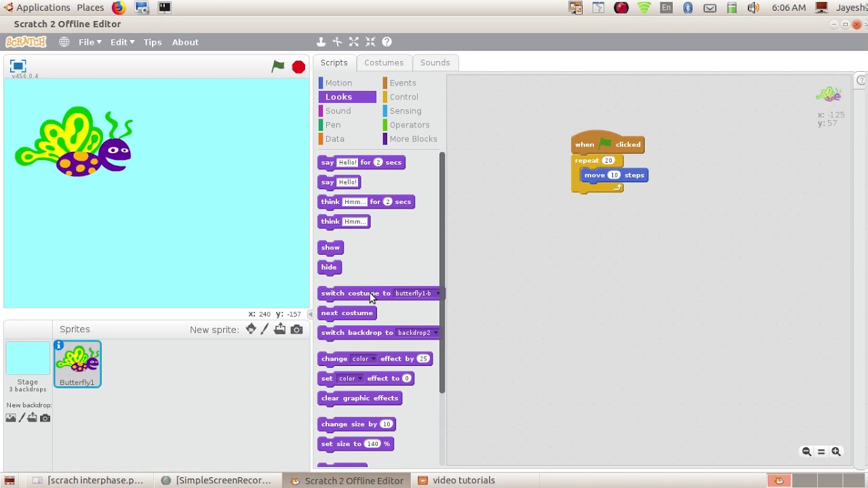Open backdrop dropdown in switch backdrop block
This screenshot has width=868, height=488.
416,333
